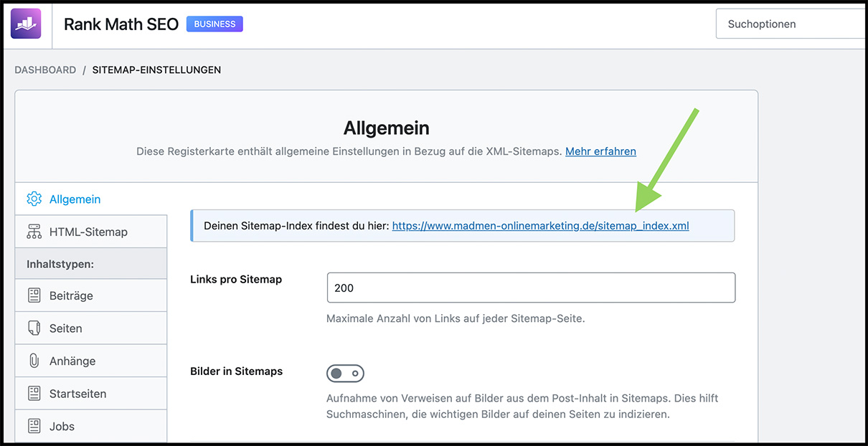Viewport: 868px width, 446px height.
Task: Toggle the Bilder in Sitemaps switch
Action: 345,374
